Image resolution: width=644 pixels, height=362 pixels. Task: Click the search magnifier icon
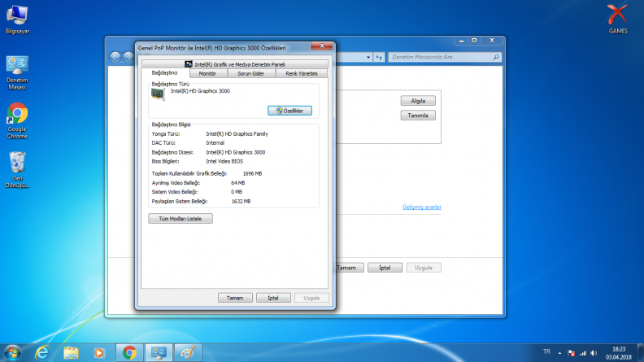pos(496,57)
